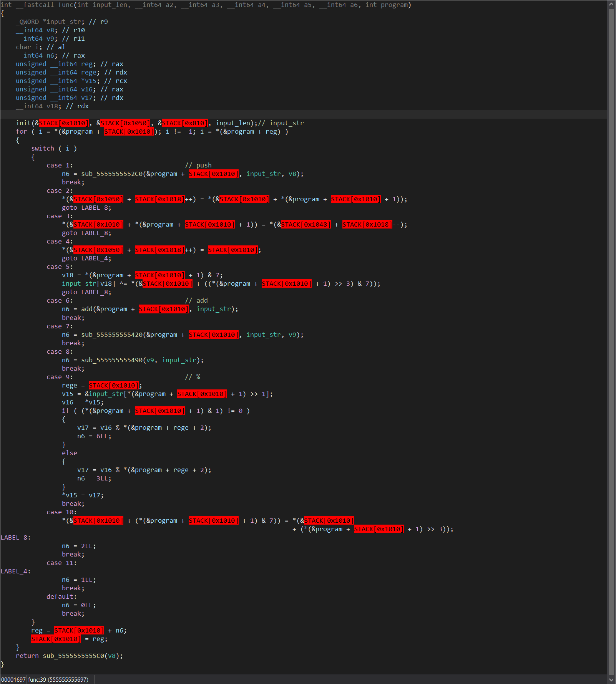Image resolution: width=616 pixels, height=684 pixels.
Task: Click the vertical scrollbar thumb
Action: point(611,338)
